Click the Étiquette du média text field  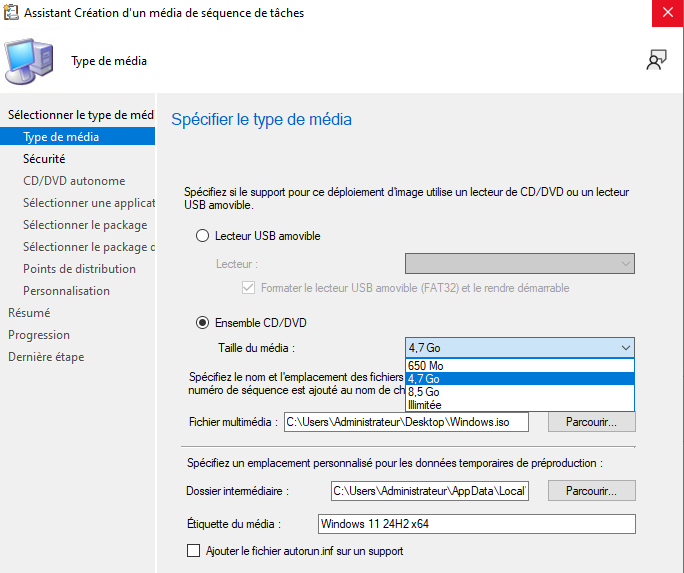(476, 524)
